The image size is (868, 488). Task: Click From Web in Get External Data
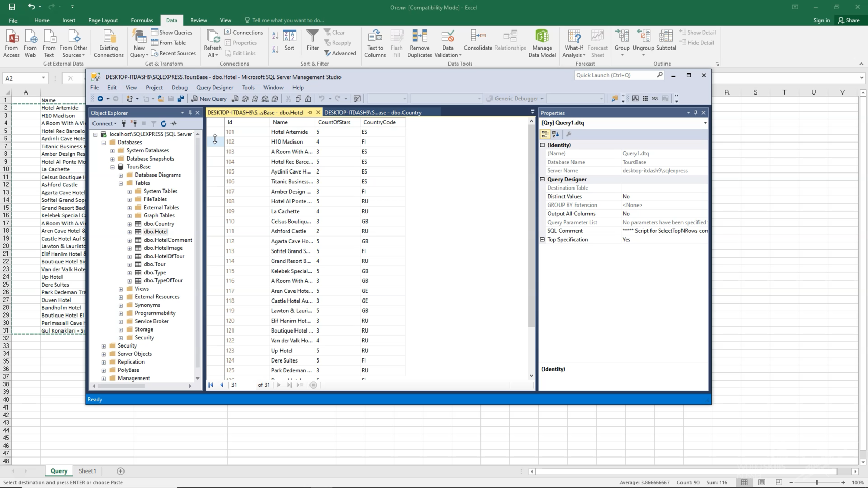coord(30,43)
